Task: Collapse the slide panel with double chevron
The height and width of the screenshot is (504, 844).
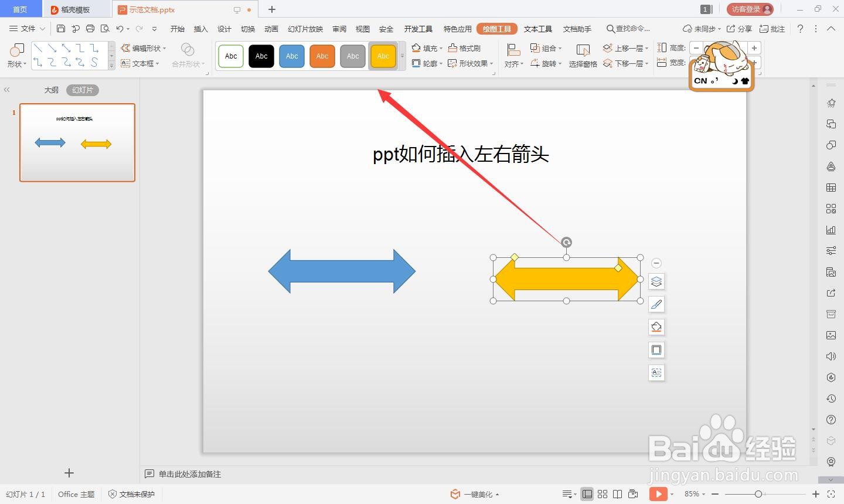Action: (7, 90)
